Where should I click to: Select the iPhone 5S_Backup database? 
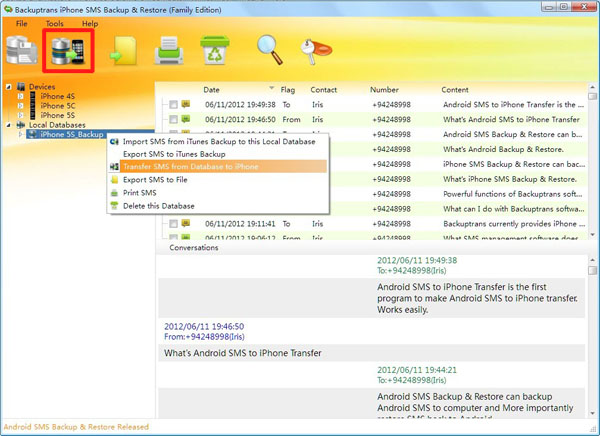(72, 134)
